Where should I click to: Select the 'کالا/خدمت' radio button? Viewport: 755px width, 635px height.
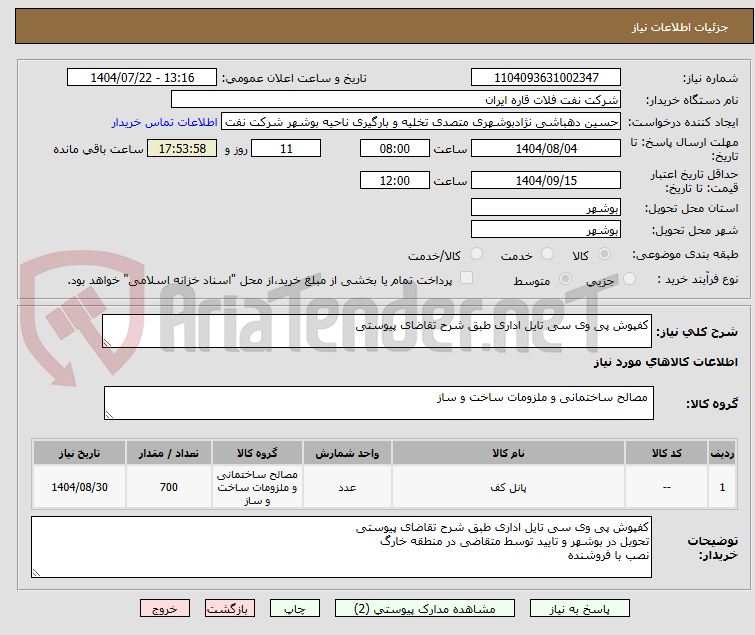click(476, 254)
